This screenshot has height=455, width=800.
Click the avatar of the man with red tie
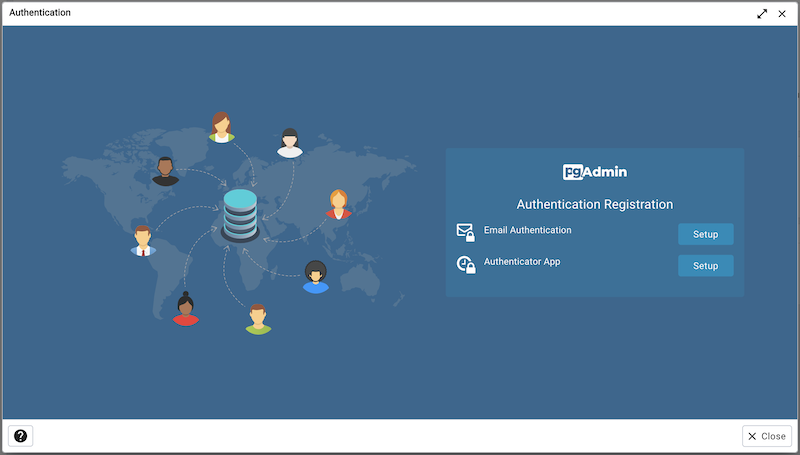[143, 240]
